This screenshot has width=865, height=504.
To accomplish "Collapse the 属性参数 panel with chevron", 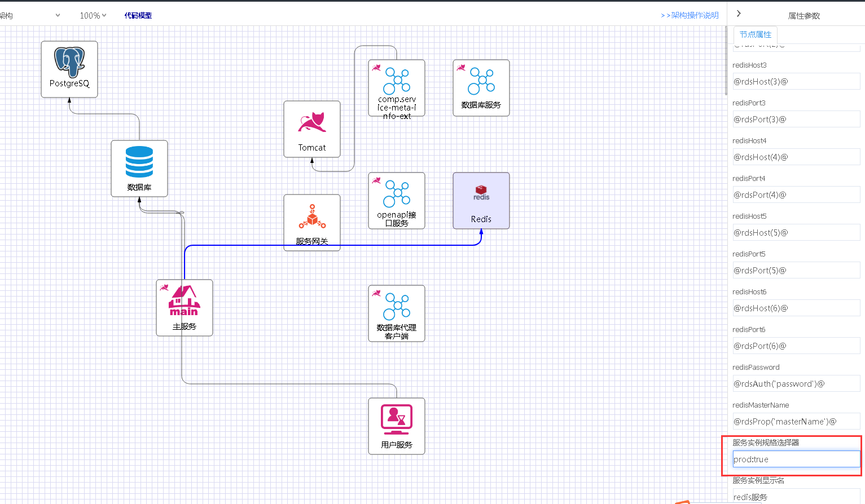I will (739, 14).
